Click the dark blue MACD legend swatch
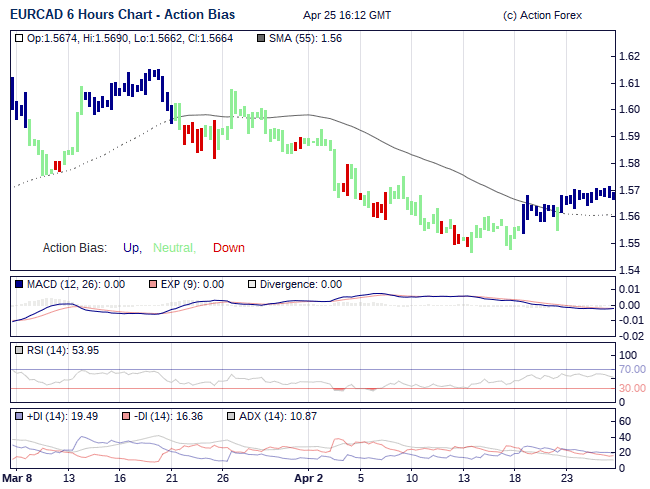The width and height of the screenshot is (650, 489). (19, 284)
